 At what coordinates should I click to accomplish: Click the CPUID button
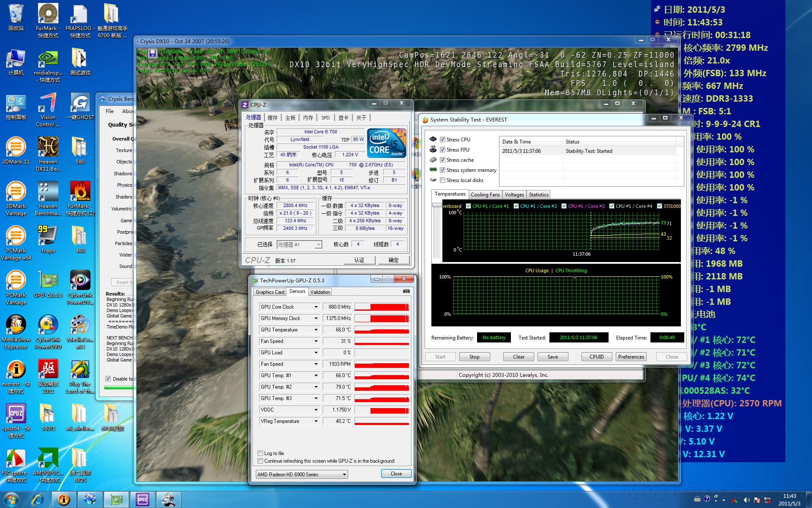596,357
